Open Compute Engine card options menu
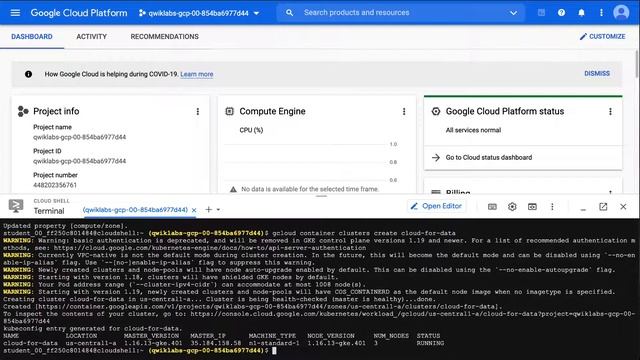The image size is (640, 360). pos(404,111)
